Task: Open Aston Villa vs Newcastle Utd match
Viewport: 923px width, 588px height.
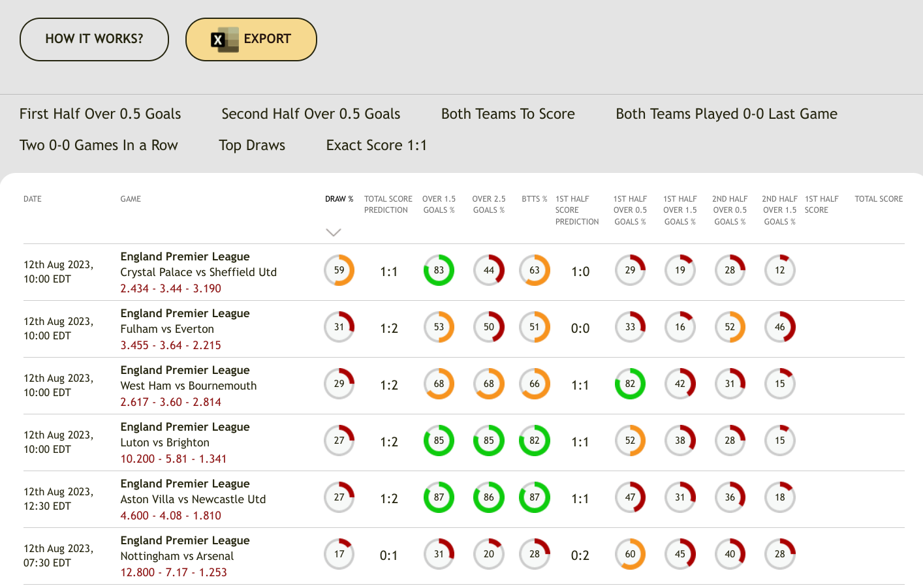Action: click(x=193, y=499)
